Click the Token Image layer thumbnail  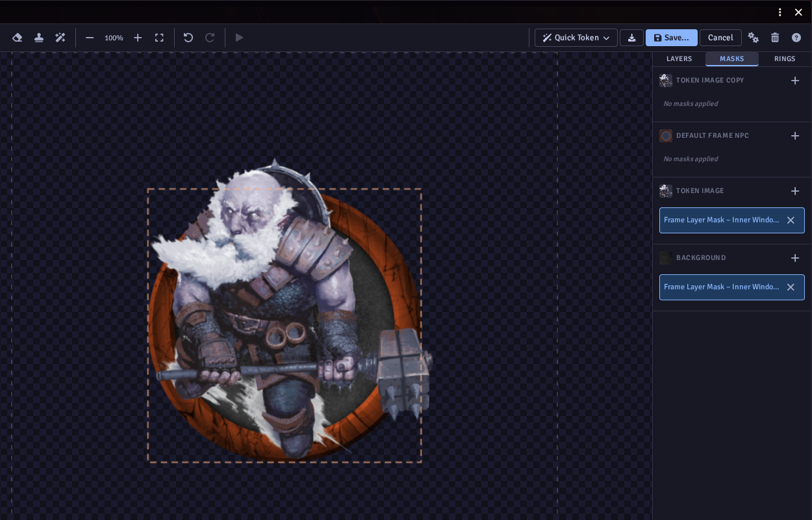(x=666, y=191)
